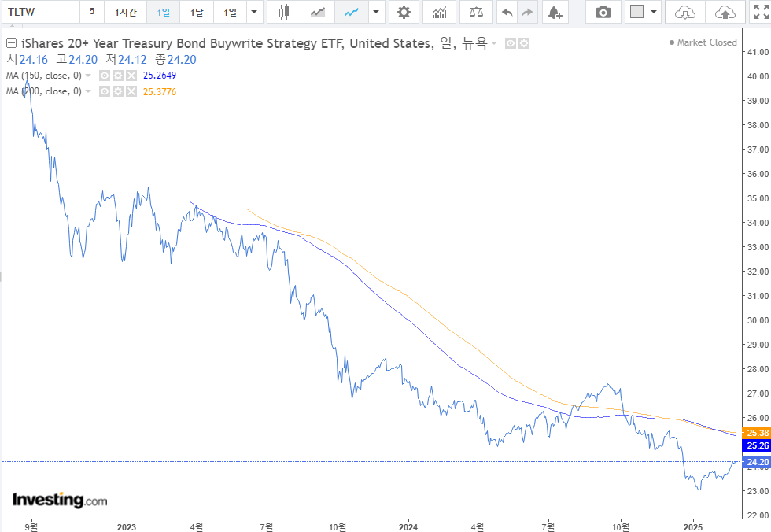This screenshot has height=532, width=771.
Task: Undo the last chart action
Action: 507,12
